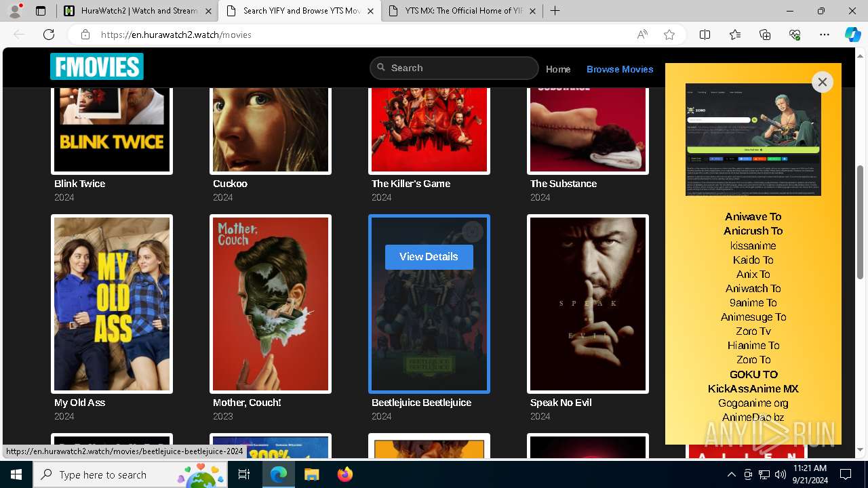
Task: Focus the movie Search field
Action: (x=454, y=68)
